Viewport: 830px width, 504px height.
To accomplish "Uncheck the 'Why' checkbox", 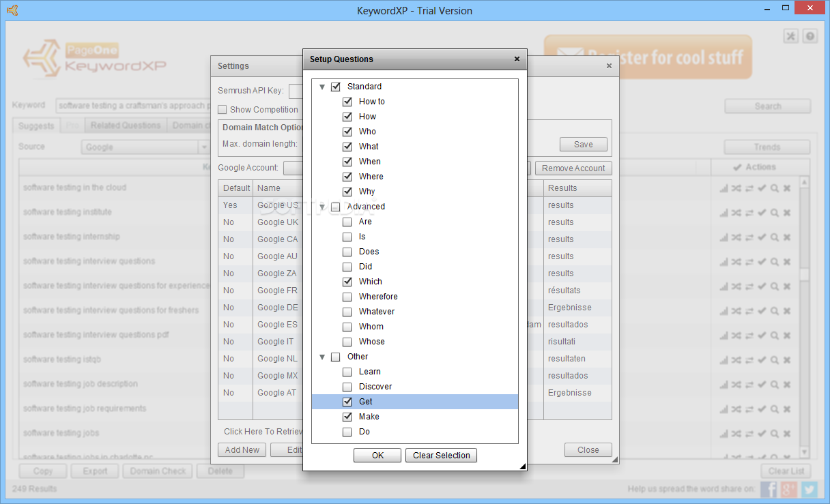I will point(347,192).
